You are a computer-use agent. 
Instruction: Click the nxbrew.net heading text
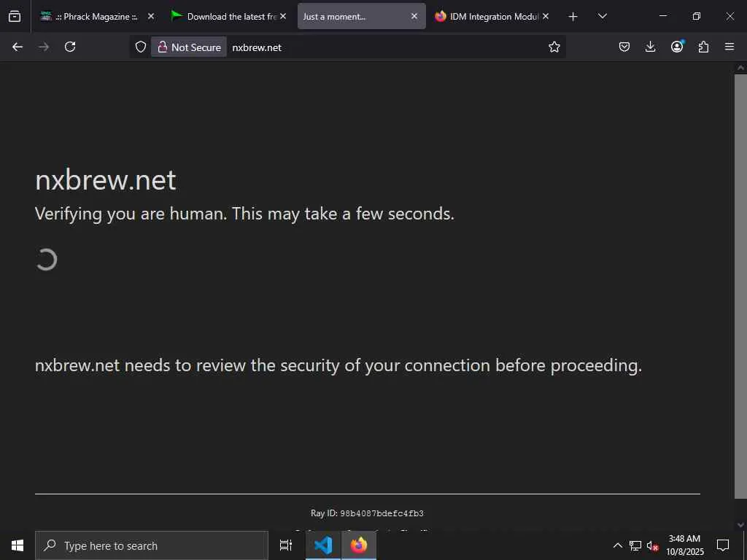[105, 180]
